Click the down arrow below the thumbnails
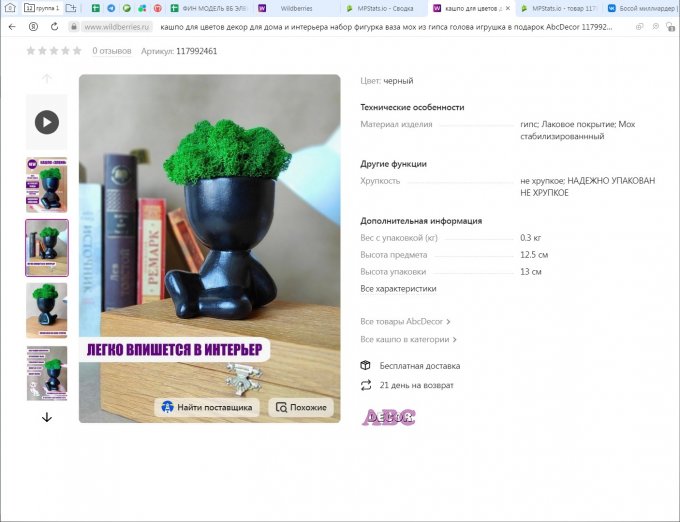Image resolution: width=680 pixels, height=522 pixels. [x=47, y=417]
